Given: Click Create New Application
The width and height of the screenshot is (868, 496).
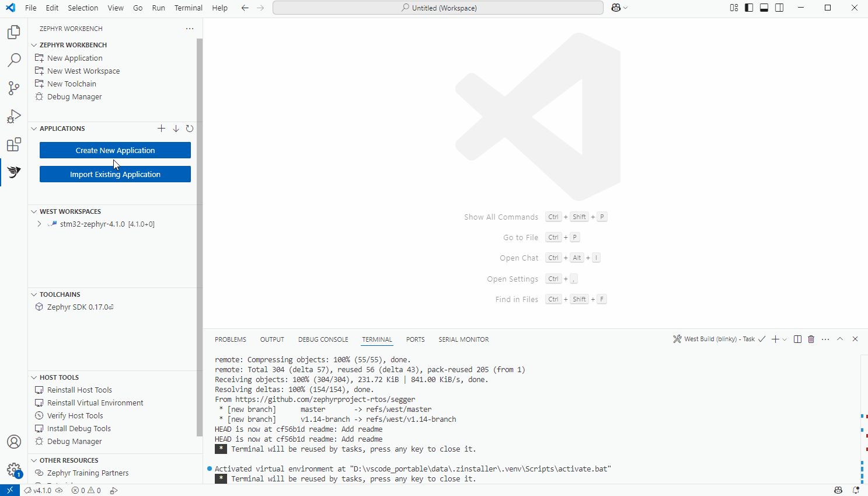Looking at the screenshot, I should [x=115, y=150].
